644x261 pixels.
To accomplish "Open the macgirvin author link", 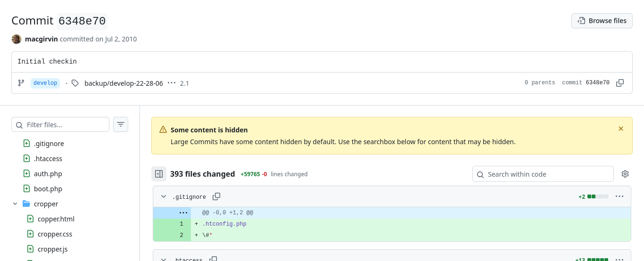I will pyautogui.click(x=41, y=39).
